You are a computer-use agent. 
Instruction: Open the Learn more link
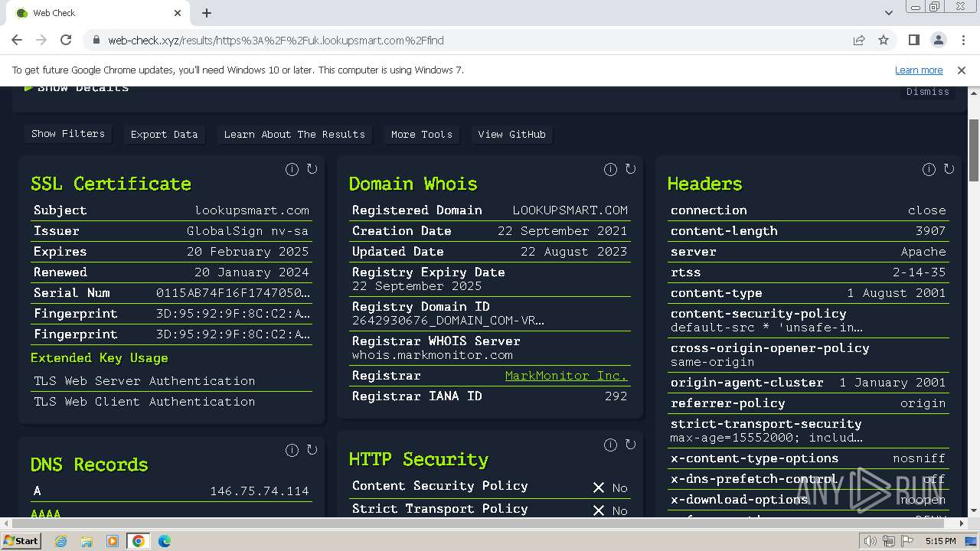click(919, 70)
